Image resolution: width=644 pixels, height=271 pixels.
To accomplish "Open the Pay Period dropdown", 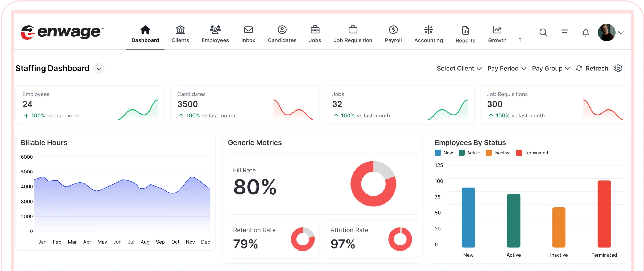I will [507, 69].
